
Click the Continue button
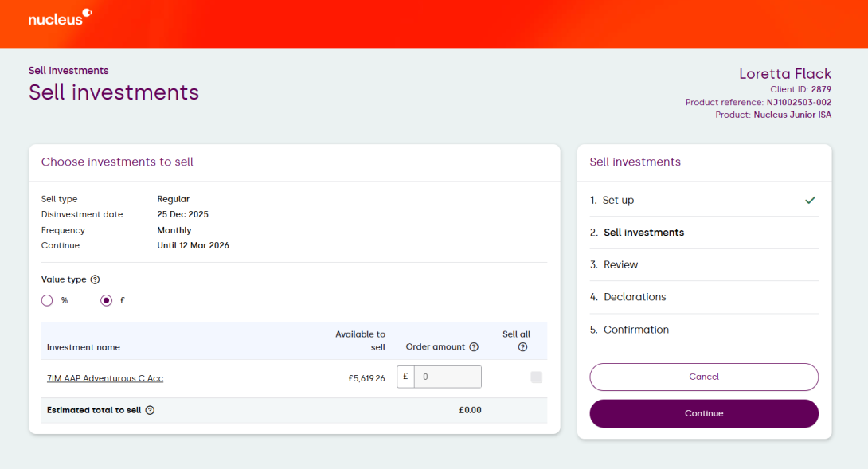click(704, 413)
